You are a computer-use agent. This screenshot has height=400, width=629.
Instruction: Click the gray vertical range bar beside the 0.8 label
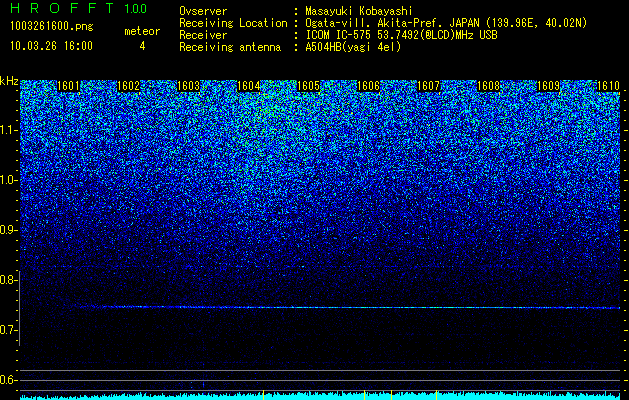[x=19, y=308]
